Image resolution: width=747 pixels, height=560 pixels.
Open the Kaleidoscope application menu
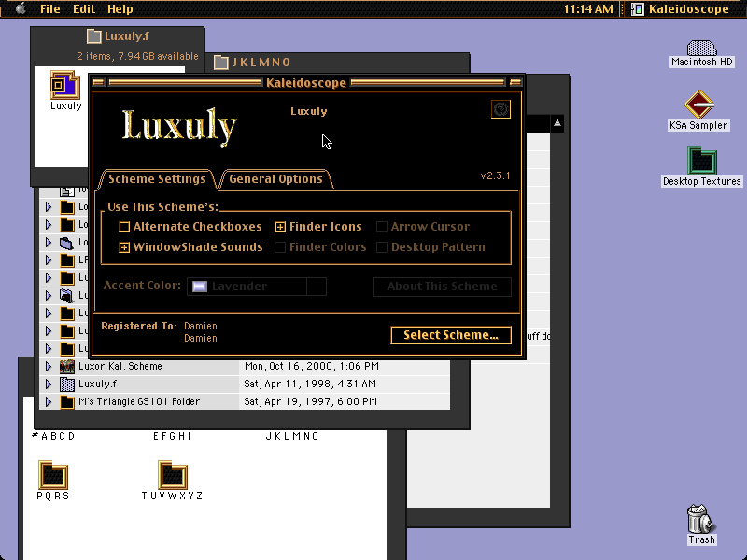[681, 8]
